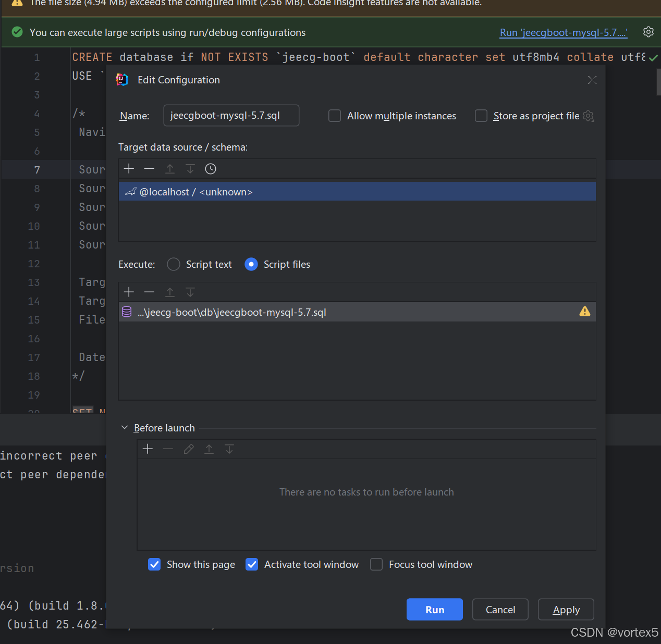Move before launch task down
Viewport: 661px width, 644px height.
point(229,449)
